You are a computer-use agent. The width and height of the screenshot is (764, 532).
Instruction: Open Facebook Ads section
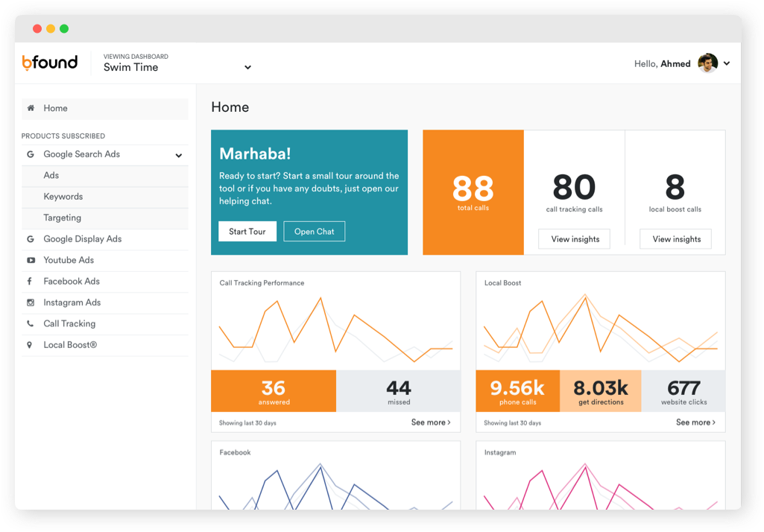pyautogui.click(x=105, y=282)
